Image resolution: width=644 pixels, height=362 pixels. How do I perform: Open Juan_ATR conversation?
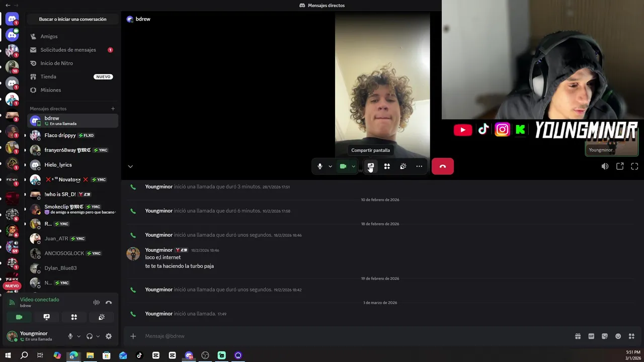click(x=72, y=238)
